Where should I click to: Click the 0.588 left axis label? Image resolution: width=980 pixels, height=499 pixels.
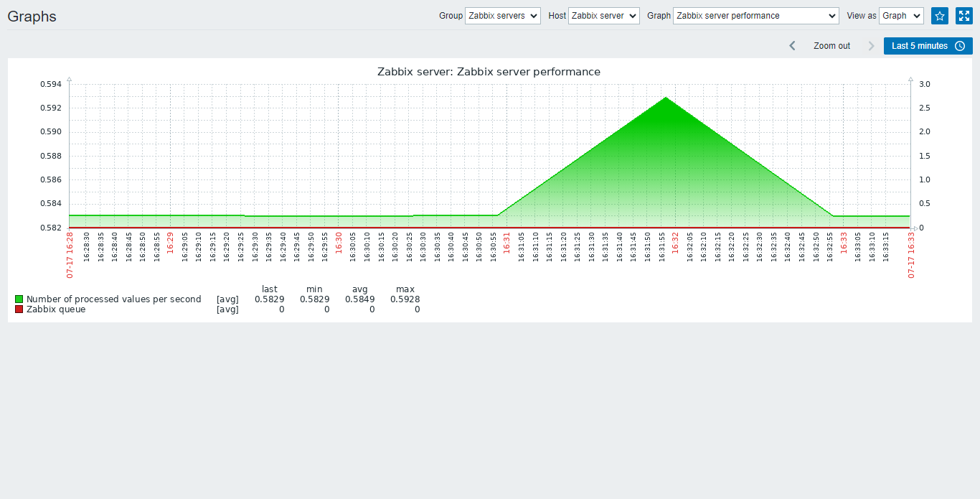click(x=51, y=156)
